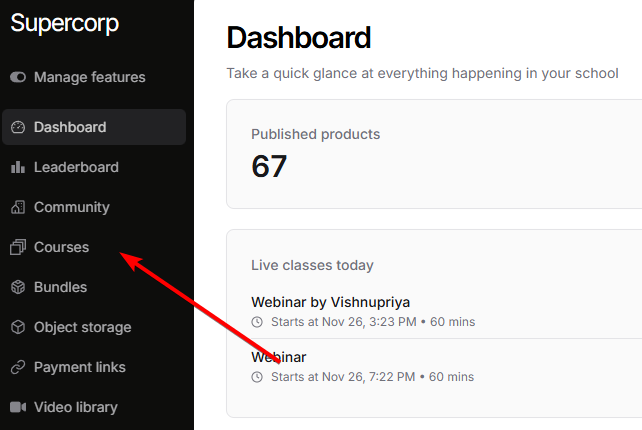Open the Video library section
Image resolution: width=642 pixels, height=430 pixels.
75,407
